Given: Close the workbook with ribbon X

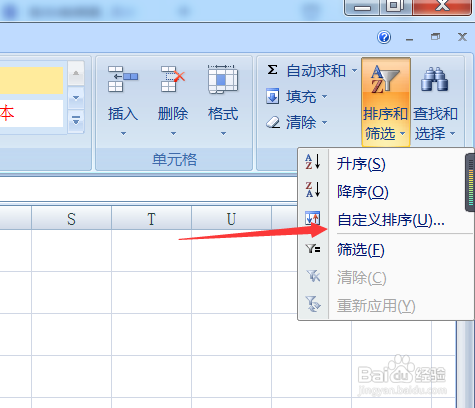Looking at the screenshot, I should 462,37.
